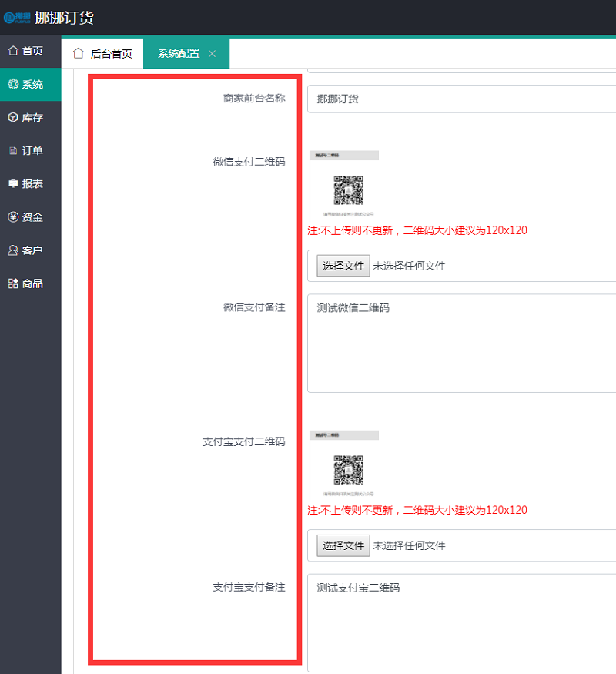Click the house icon on 后台首页 tab
Screen dimensions: 616x674
(79, 53)
